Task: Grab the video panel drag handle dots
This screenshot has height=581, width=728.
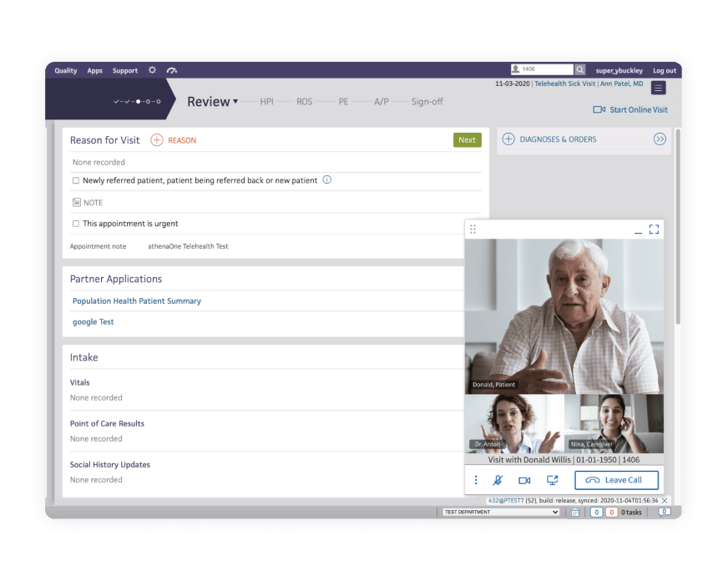Action: [473, 230]
